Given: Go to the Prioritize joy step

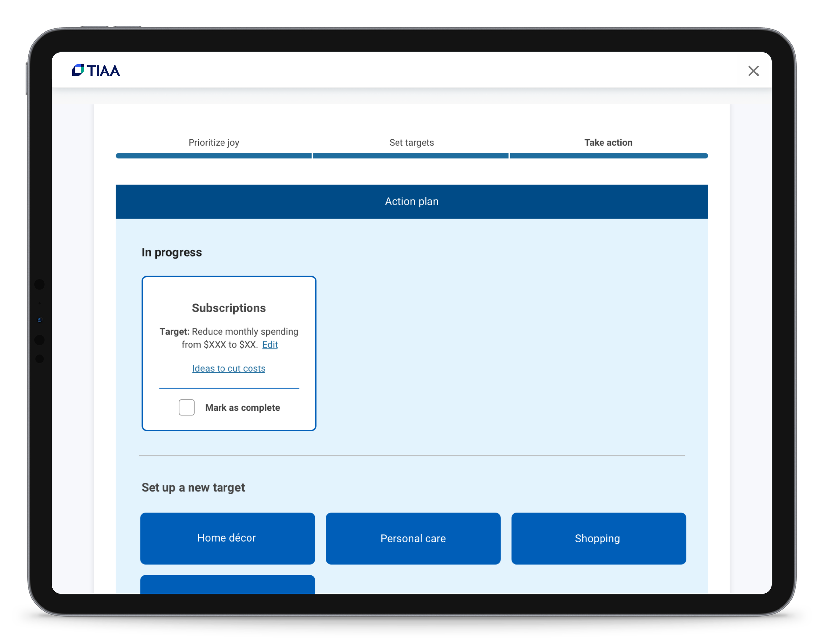Looking at the screenshot, I should [x=214, y=143].
